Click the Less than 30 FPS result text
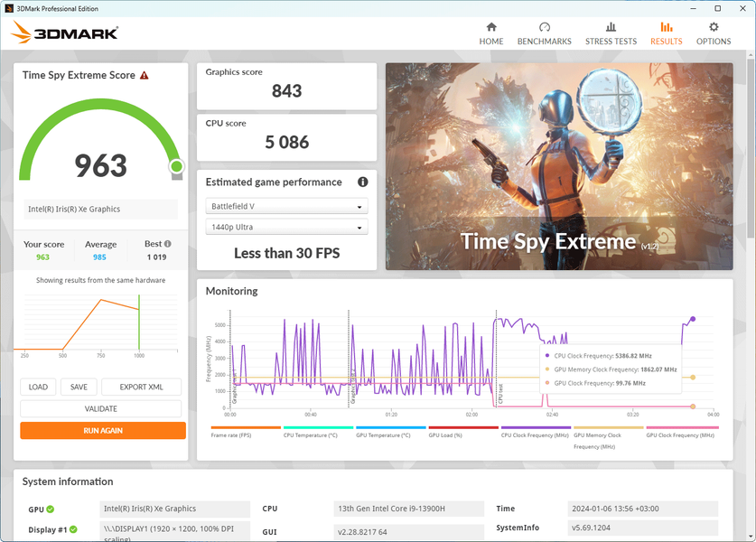 point(286,253)
